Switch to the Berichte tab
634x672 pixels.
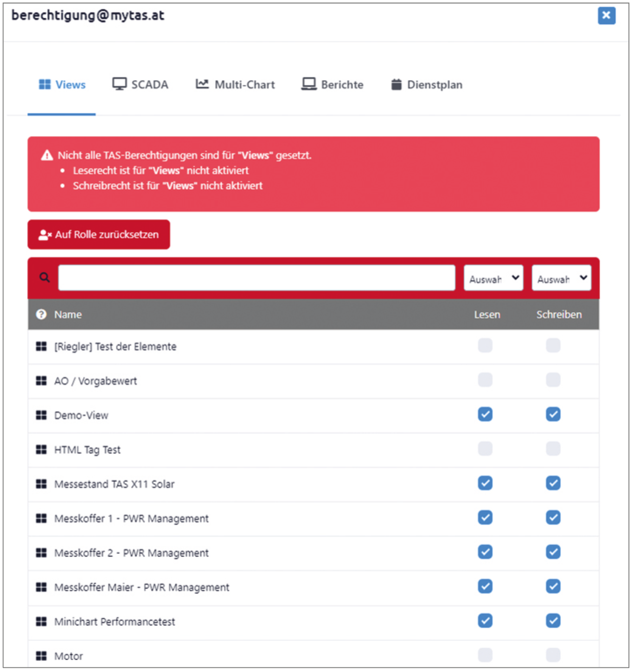point(333,85)
